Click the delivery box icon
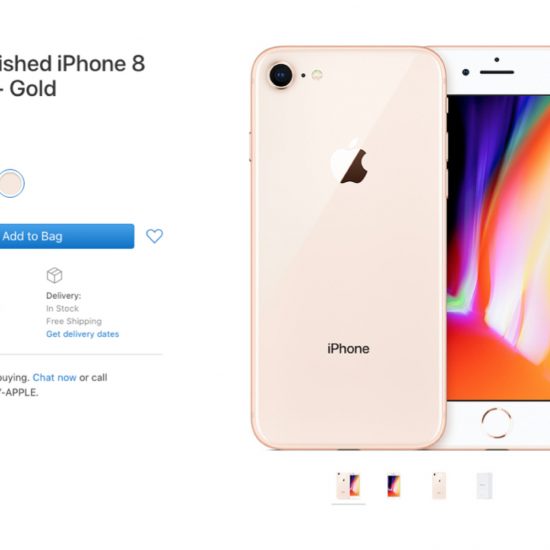The image size is (550, 550). point(54,275)
